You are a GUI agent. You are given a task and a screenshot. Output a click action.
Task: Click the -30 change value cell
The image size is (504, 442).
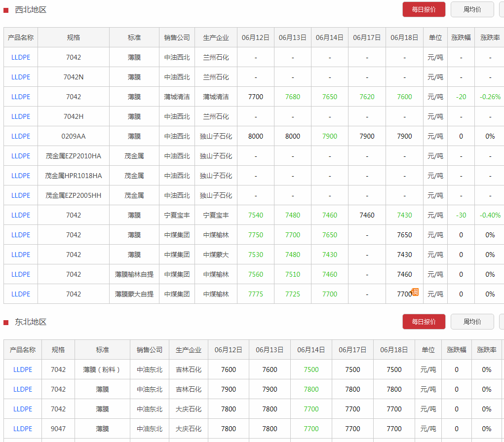point(461,215)
